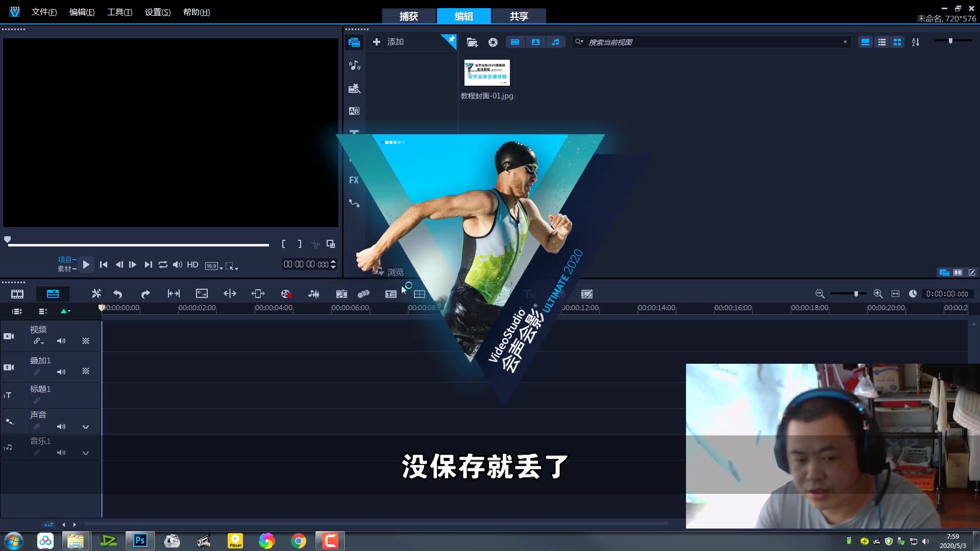Click the undo arrow on the timeline toolbar
Screen dimensions: 980x551
(117, 294)
